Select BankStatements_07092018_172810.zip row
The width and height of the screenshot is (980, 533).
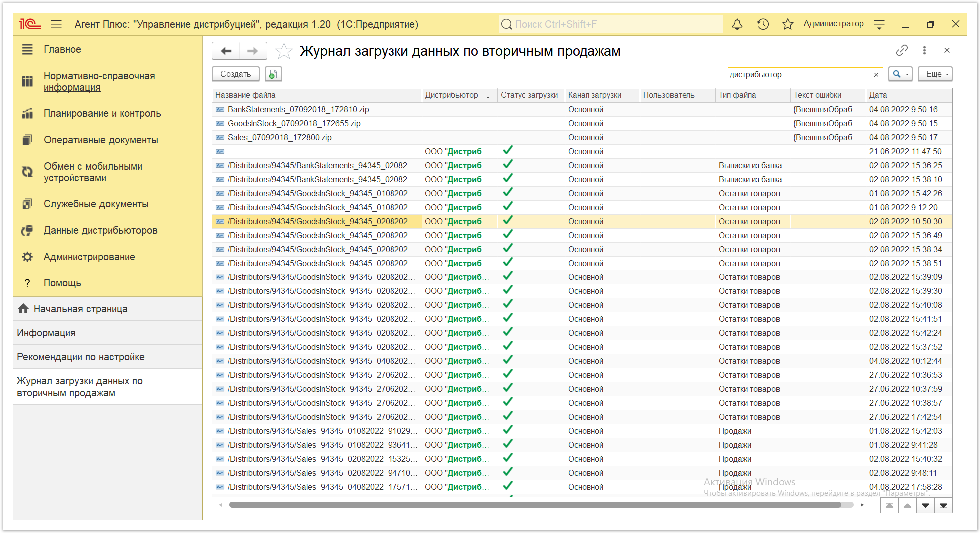pyautogui.click(x=582, y=109)
